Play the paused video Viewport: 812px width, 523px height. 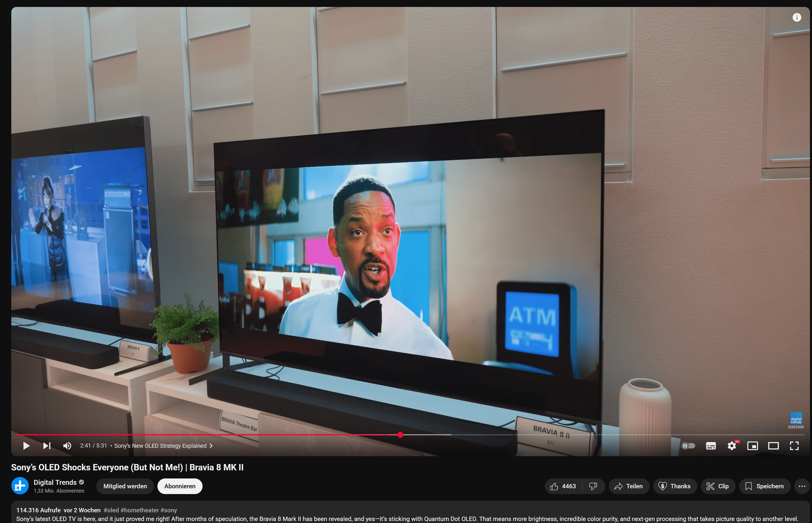click(x=26, y=445)
